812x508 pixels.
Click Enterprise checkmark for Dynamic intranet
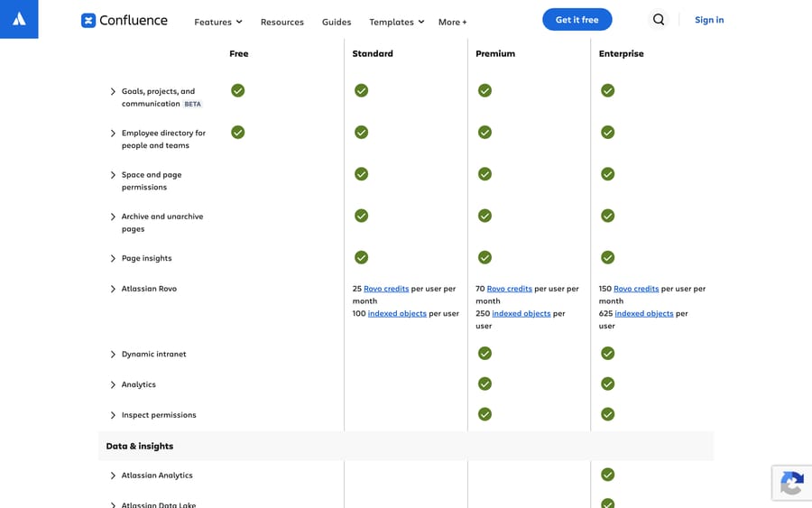(608, 353)
